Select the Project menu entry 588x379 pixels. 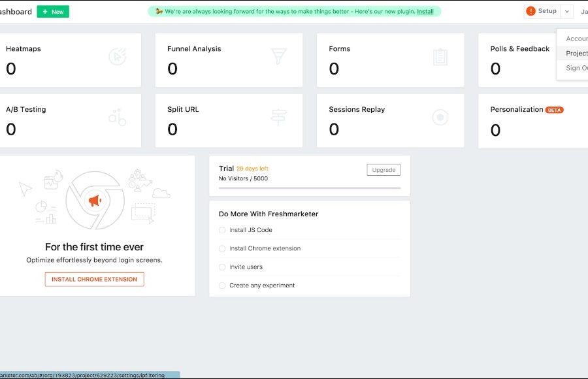pyautogui.click(x=576, y=54)
